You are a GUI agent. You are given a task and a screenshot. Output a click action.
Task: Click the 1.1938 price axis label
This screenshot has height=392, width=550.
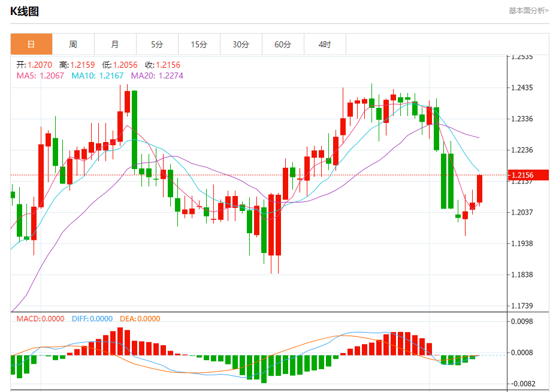click(x=522, y=243)
